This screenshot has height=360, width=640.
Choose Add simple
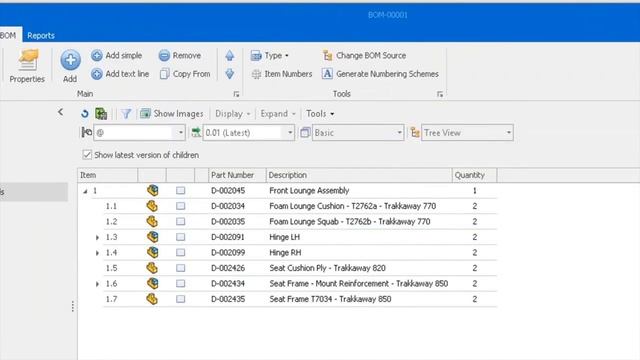point(117,56)
